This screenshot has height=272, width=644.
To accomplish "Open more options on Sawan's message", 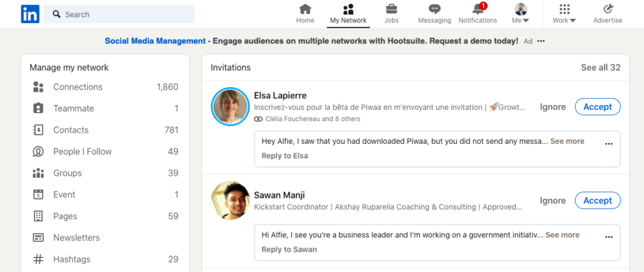I will pos(608,237).
